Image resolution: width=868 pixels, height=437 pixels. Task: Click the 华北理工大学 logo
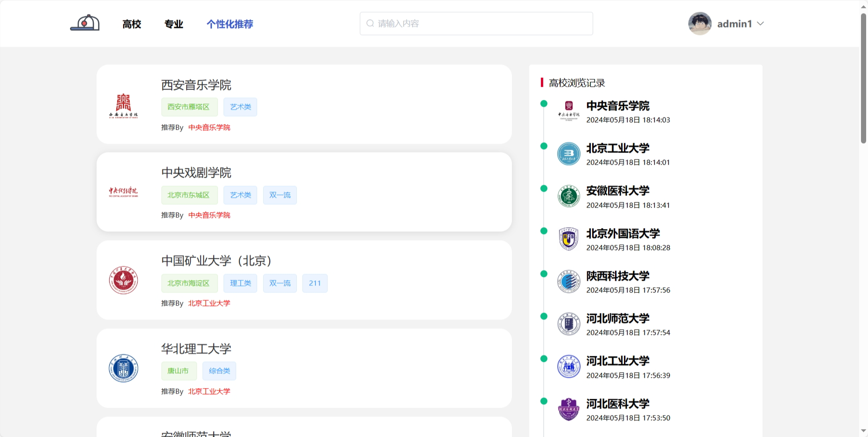123,368
